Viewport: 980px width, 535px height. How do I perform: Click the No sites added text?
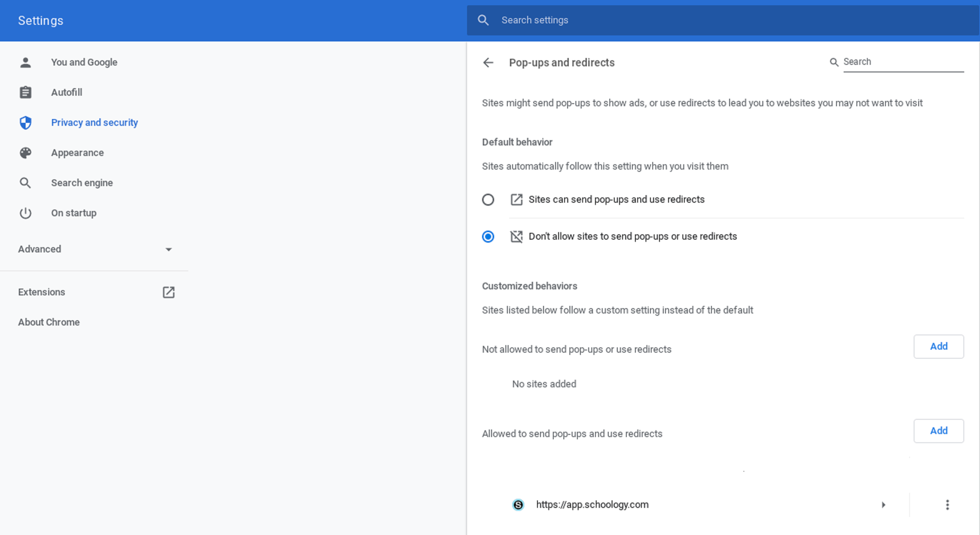point(544,384)
